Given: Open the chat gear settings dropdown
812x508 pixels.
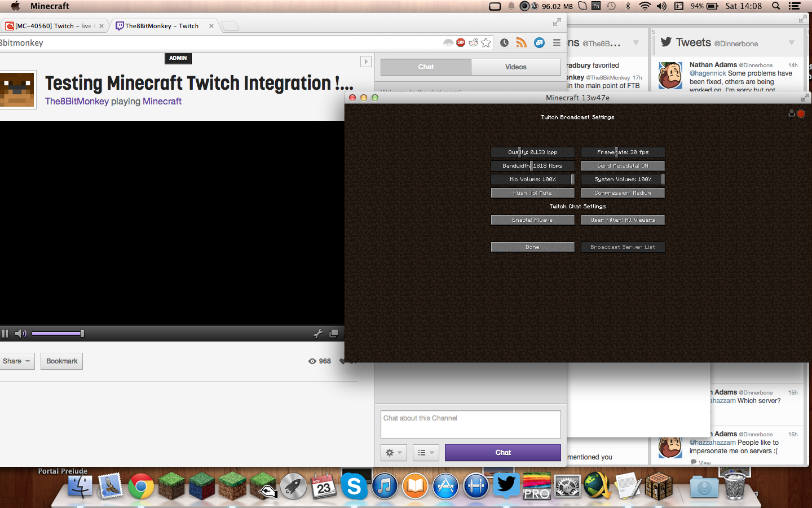Looking at the screenshot, I should 394,453.
